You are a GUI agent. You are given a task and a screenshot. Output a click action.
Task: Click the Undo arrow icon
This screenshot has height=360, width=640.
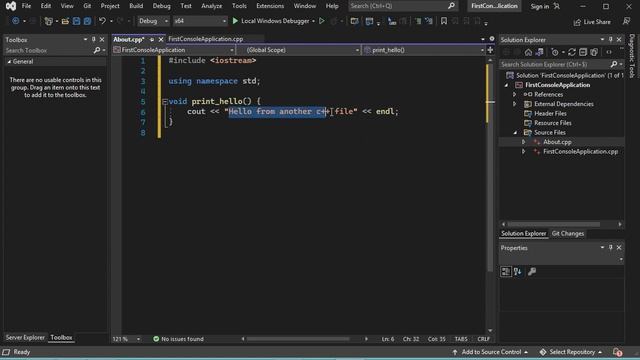102,21
